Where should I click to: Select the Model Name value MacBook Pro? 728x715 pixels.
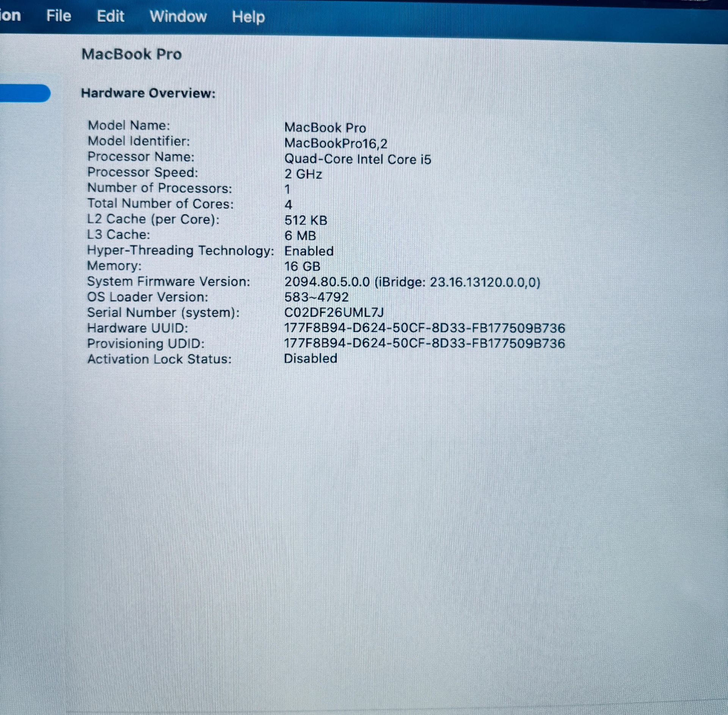(x=325, y=128)
